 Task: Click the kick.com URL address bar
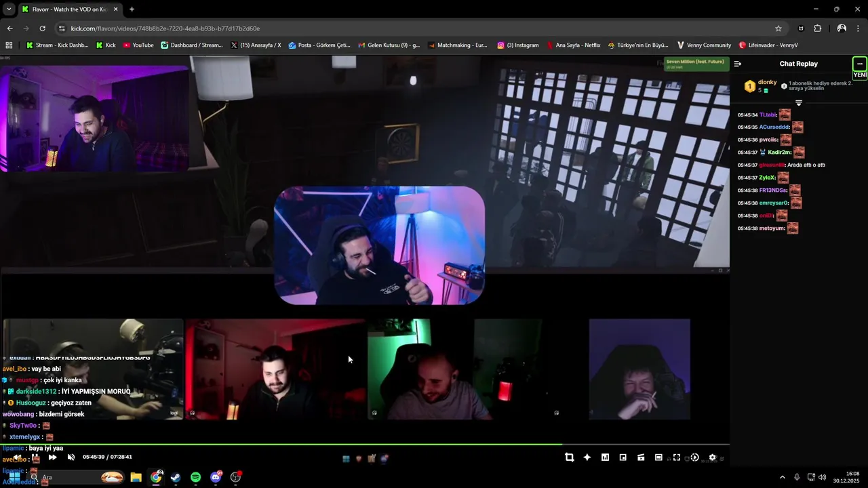407,28
